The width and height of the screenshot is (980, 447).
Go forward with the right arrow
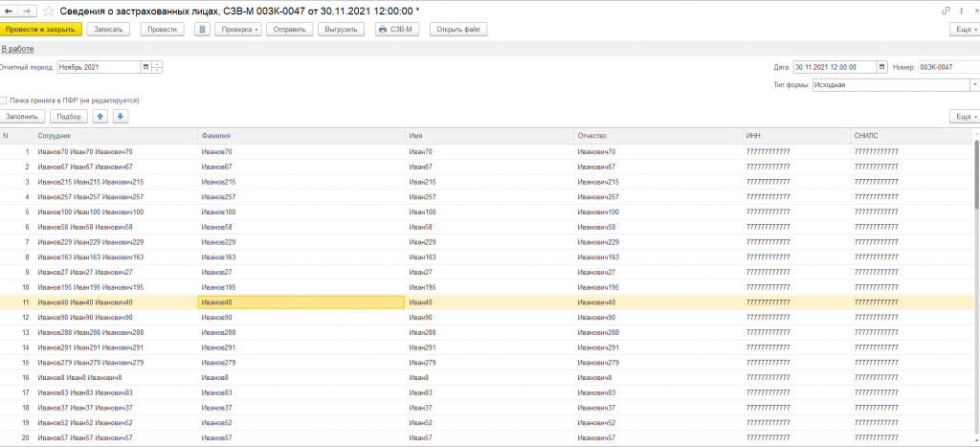27,11
